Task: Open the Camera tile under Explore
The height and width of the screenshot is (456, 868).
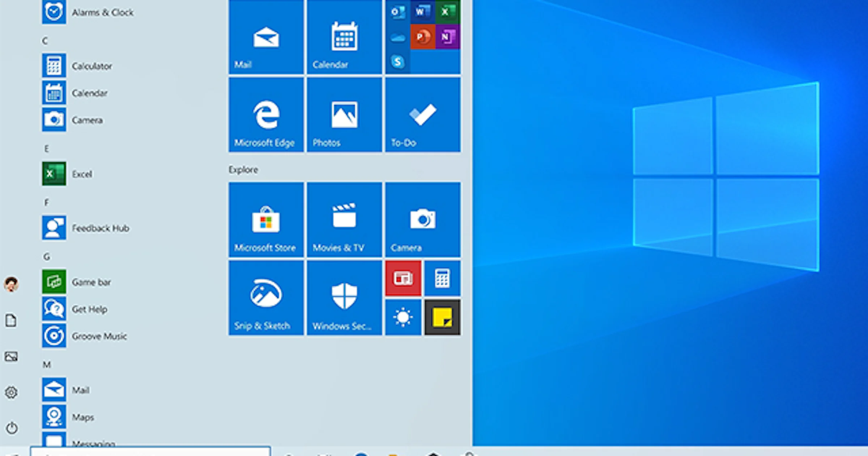Action: point(423,220)
